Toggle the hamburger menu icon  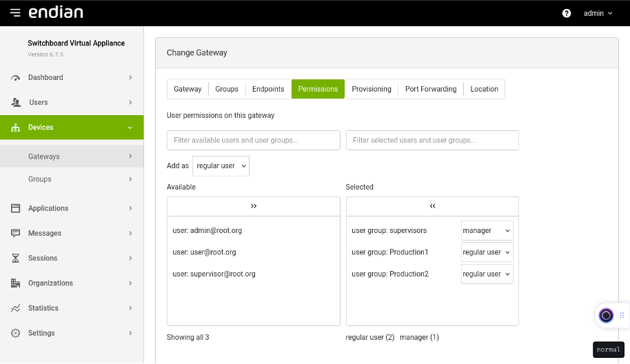[x=15, y=13]
